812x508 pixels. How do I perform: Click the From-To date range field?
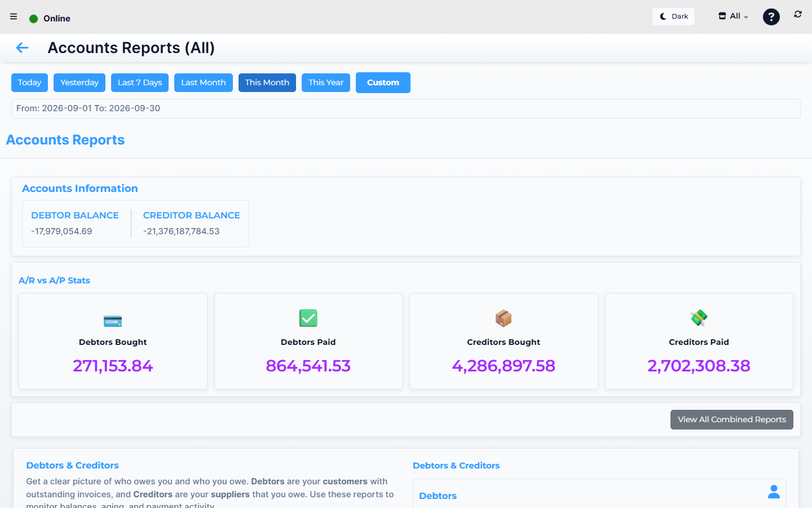406,108
